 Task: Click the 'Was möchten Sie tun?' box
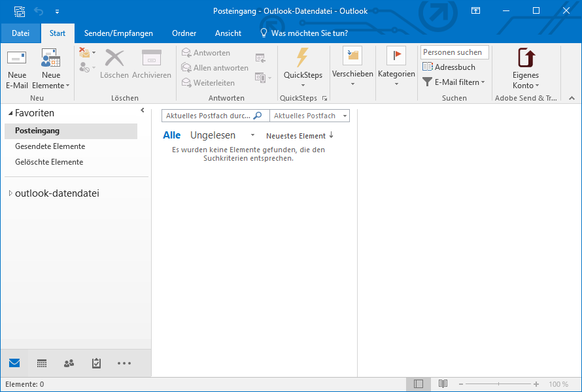(304, 33)
